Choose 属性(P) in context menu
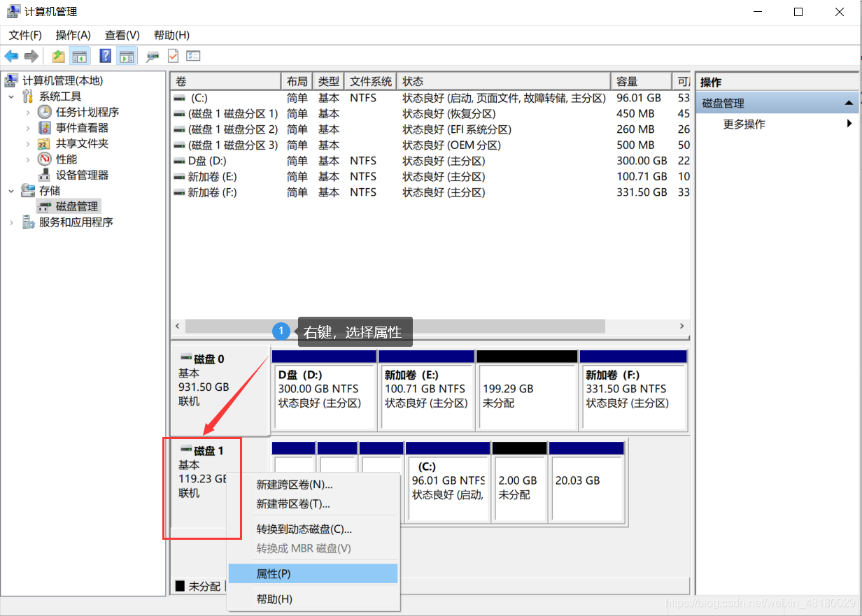This screenshot has height=616, width=862. tap(313, 574)
